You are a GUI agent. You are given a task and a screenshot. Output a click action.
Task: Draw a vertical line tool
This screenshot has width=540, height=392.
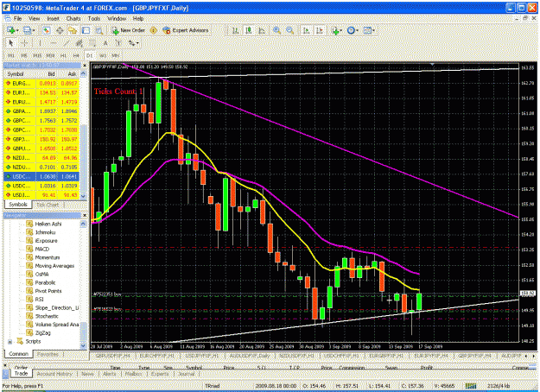pyautogui.click(x=40, y=43)
